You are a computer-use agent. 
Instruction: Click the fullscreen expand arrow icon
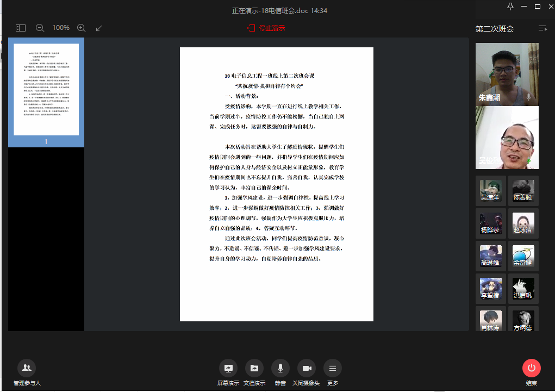tap(98, 28)
